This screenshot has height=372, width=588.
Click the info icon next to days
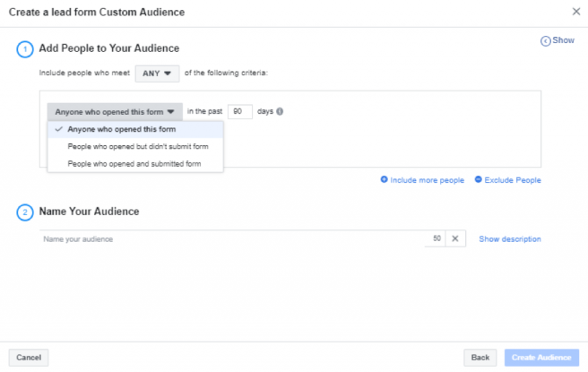280,111
